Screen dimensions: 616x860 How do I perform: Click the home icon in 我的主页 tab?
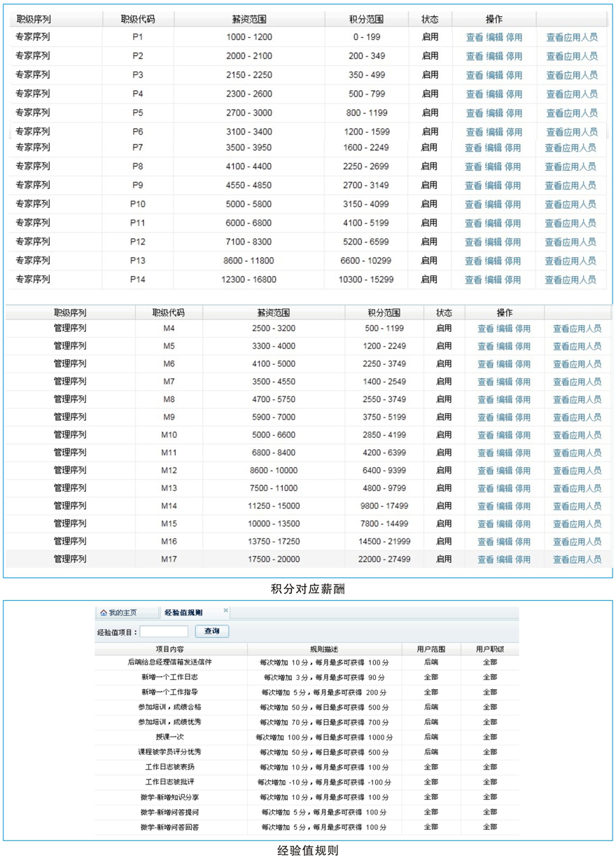pos(104,613)
